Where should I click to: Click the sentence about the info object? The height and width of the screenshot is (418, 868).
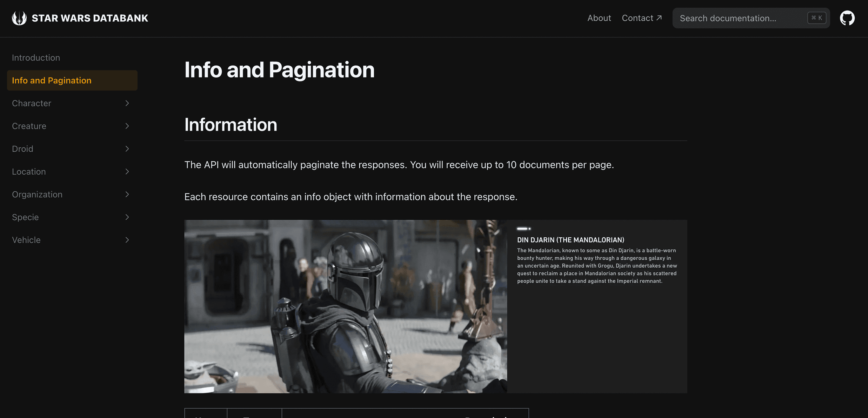pyautogui.click(x=351, y=197)
